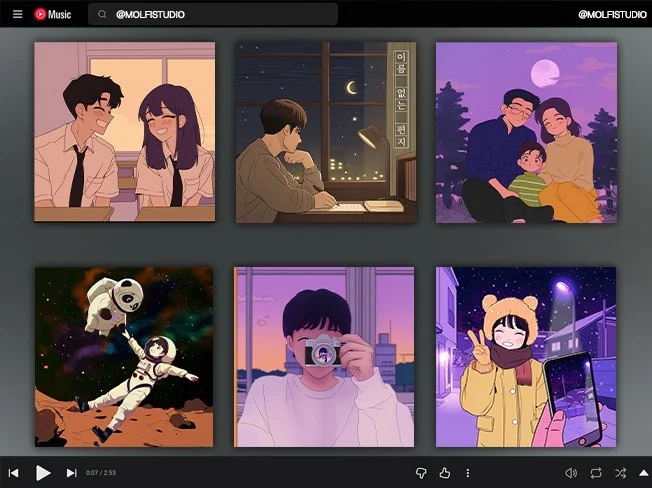Click the search magnifier icon
This screenshot has width=652, height=488.
tap(102, 14)
